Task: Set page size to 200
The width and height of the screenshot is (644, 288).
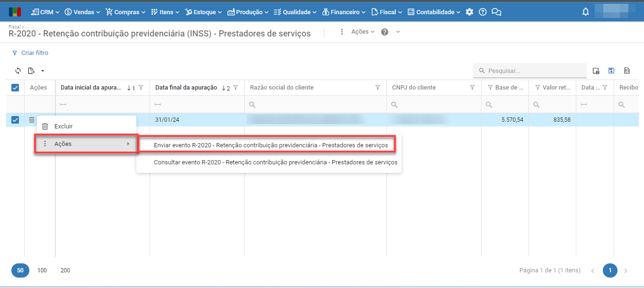Action: click(x=65, y=270)
